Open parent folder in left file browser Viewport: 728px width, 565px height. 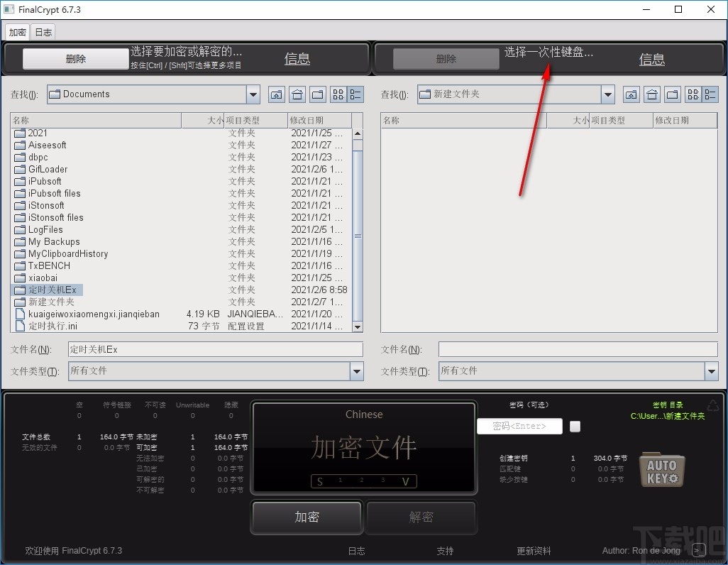(276, 94)
